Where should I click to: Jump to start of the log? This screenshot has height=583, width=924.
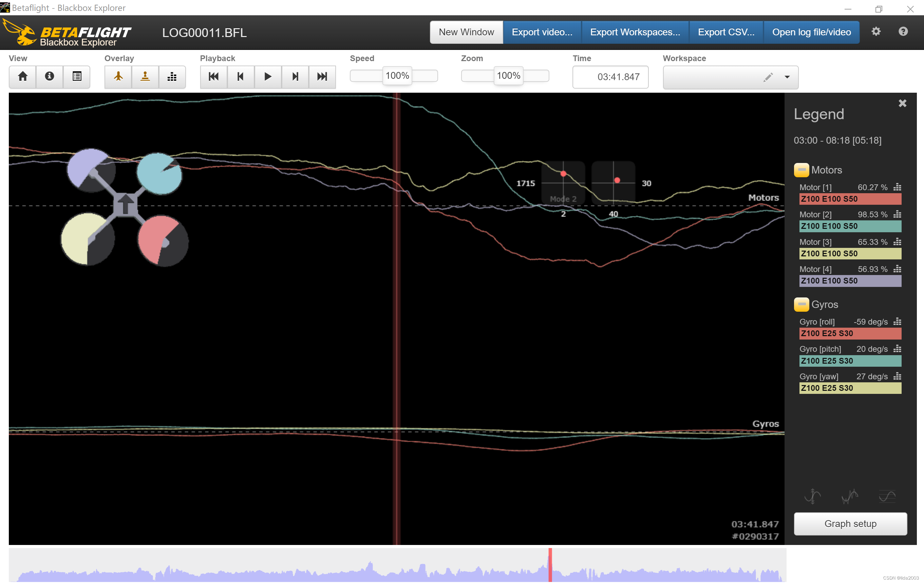(x=214, y=76)
